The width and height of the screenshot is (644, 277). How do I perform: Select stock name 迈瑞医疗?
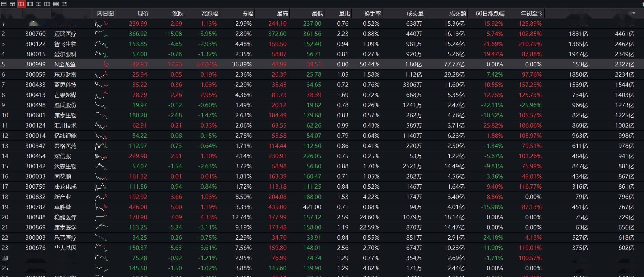click(65, 34)
